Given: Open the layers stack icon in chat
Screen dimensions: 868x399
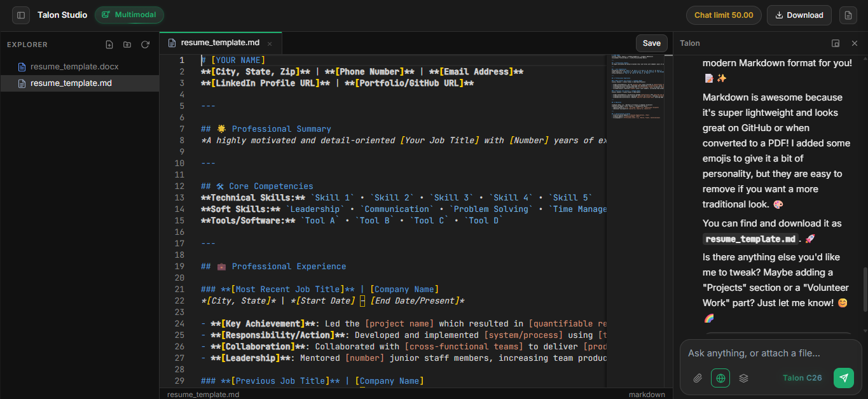Looking at the screenshot, I should coord(743,378).
